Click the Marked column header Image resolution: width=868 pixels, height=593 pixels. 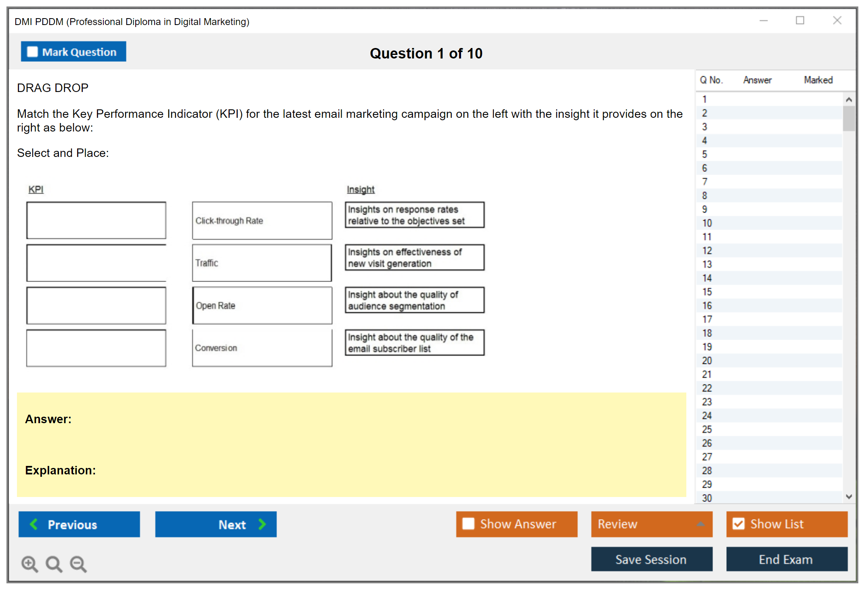pyautogui.click(x=818, y=80)
